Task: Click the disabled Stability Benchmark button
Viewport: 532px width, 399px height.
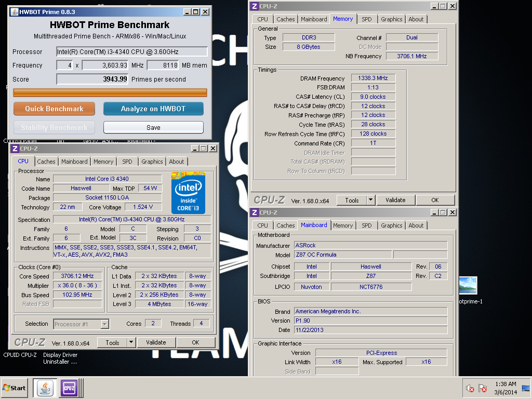Action: click(54, 128)
